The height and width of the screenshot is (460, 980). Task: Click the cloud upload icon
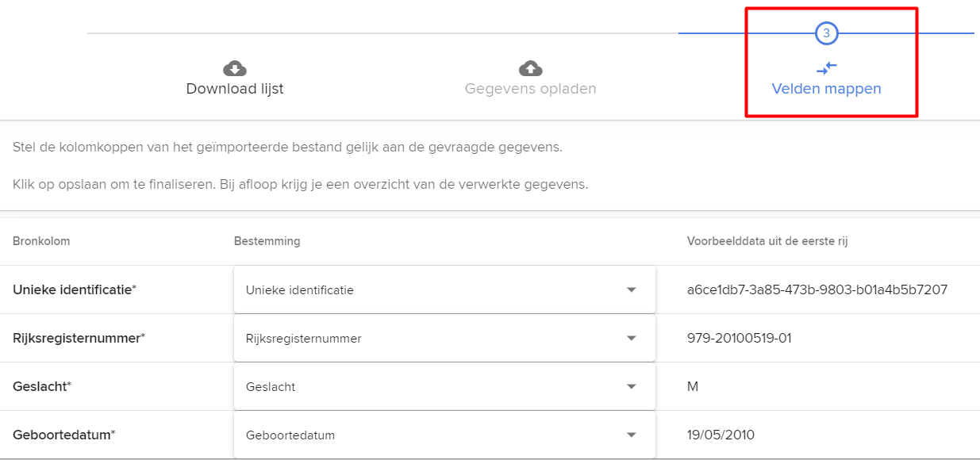coord(530,68)
